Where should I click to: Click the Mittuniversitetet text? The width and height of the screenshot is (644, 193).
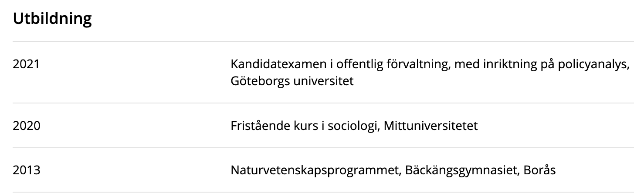pyautogui.click(x=425, y=126)
